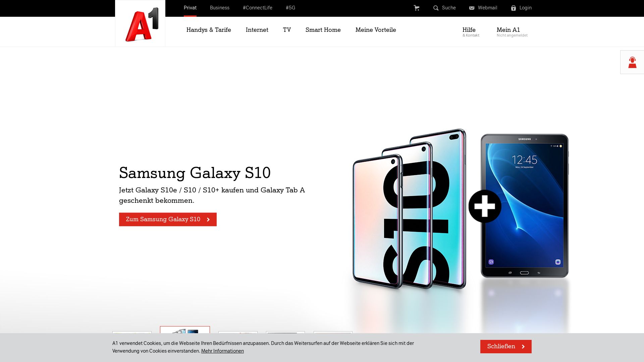
Task: Select the #5G tab
Action: pyautogui.click(x=290, y=8)
